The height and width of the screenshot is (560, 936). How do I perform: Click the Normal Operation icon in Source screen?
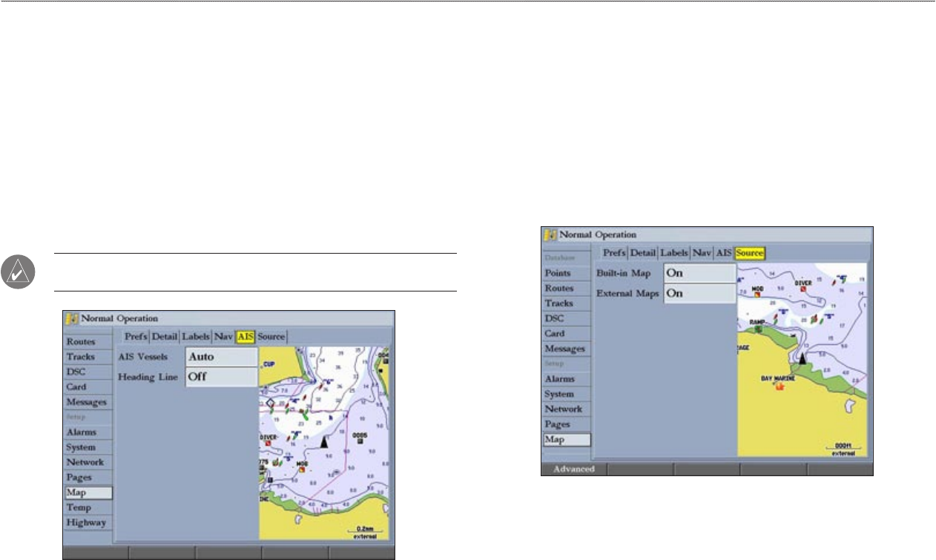[550, 234]
